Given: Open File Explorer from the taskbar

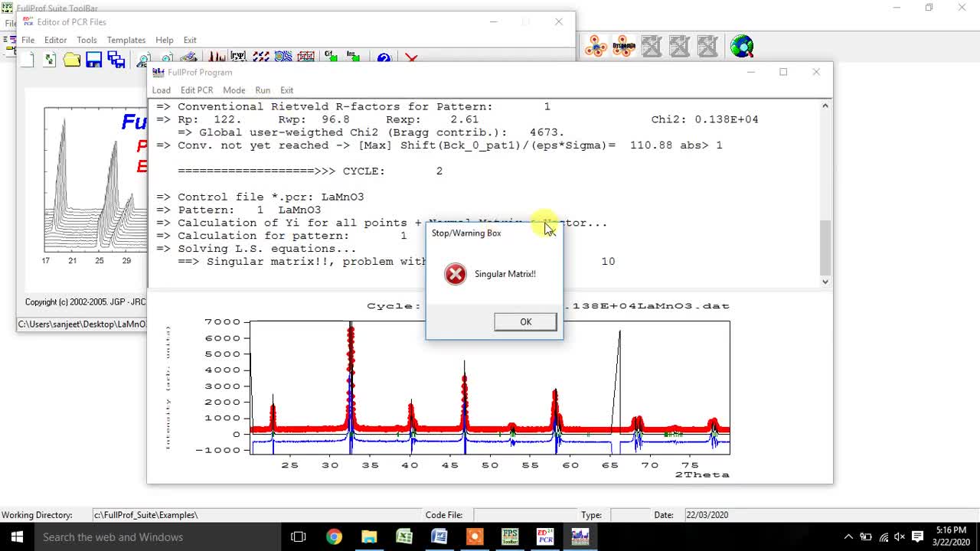Looking at the screenshot, I should (x=369, y=537).
